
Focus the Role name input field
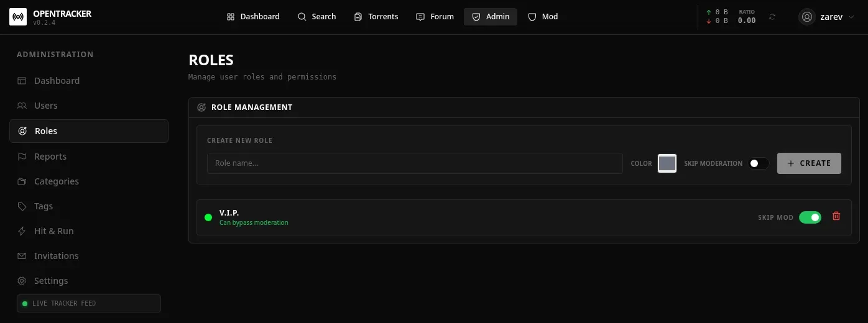[414, 163]
